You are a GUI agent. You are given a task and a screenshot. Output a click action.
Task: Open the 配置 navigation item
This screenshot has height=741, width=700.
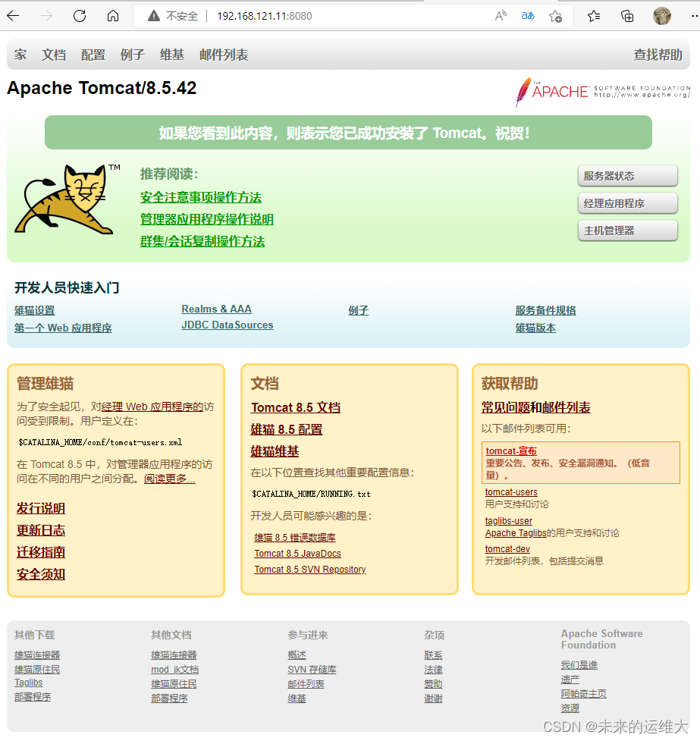tap(93, 55)
